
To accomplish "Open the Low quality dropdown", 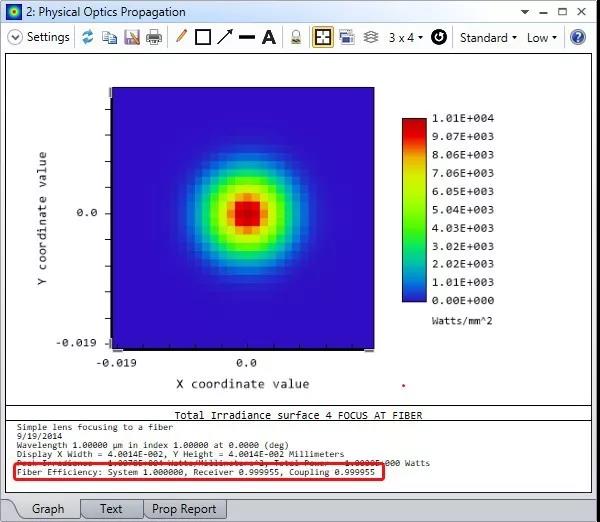I will click(543, 37).
